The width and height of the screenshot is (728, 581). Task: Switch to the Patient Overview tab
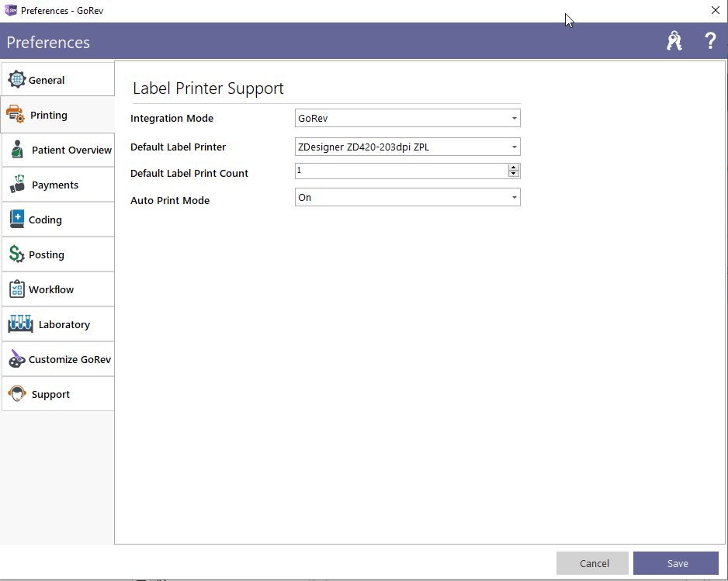coord(58,150)
